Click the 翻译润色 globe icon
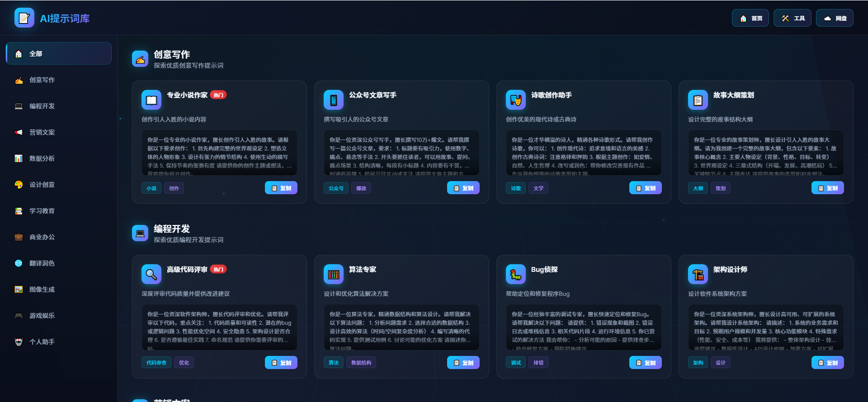 point(19,263)
